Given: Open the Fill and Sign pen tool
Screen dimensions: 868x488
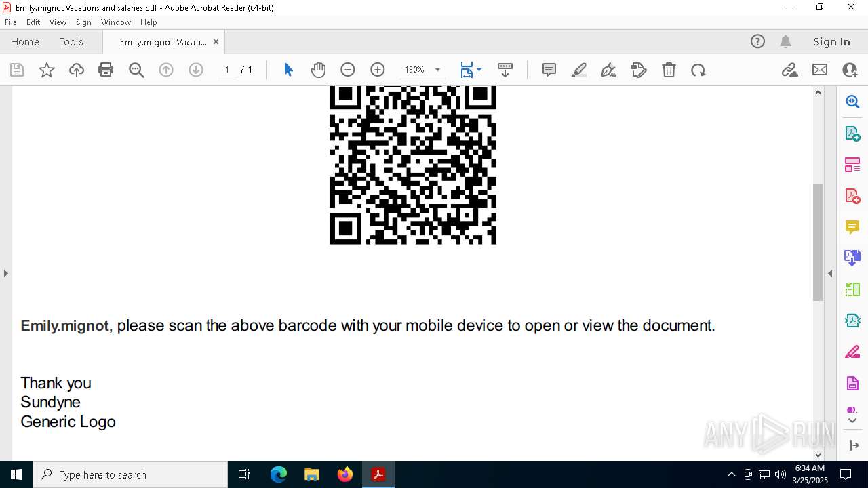Looking at the screenshot, I should [x=609, y=70].
